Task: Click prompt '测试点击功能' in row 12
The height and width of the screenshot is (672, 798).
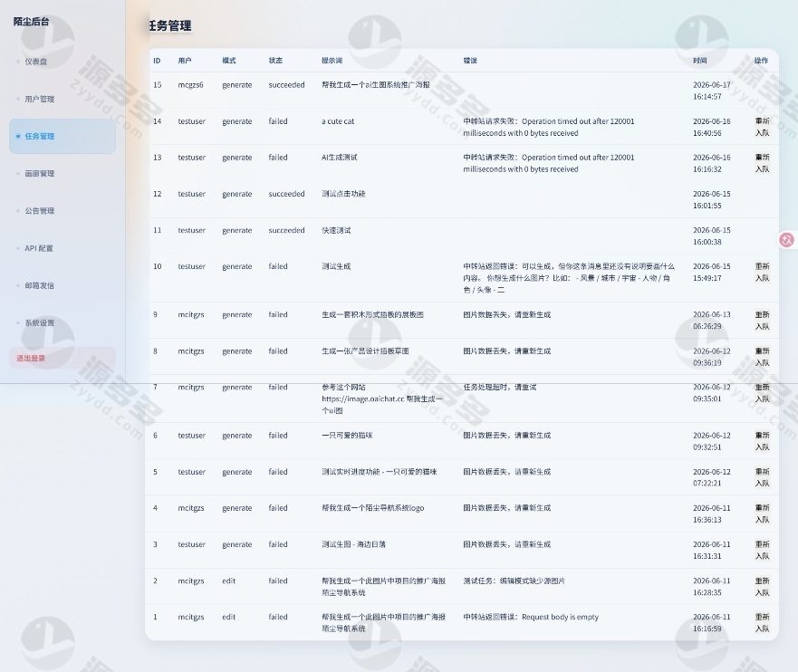Action: 343,194
